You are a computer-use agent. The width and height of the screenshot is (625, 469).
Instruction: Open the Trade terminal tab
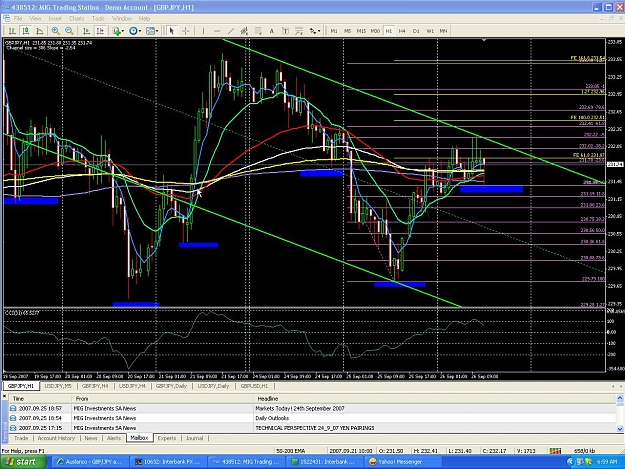pos(21,438)
